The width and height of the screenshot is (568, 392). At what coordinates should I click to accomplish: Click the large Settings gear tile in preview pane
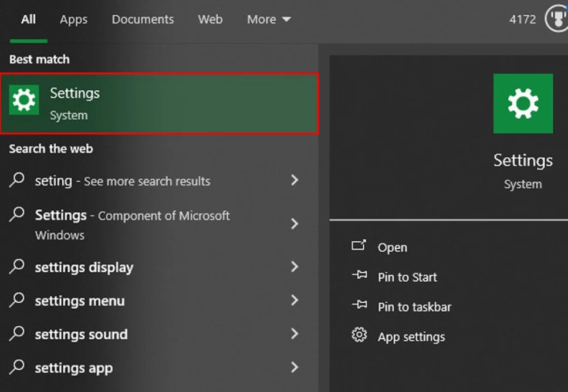(x=523, y=104)
